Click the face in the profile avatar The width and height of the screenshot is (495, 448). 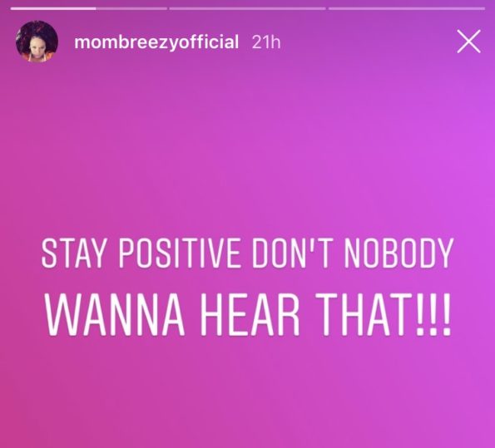click(37, 47)
